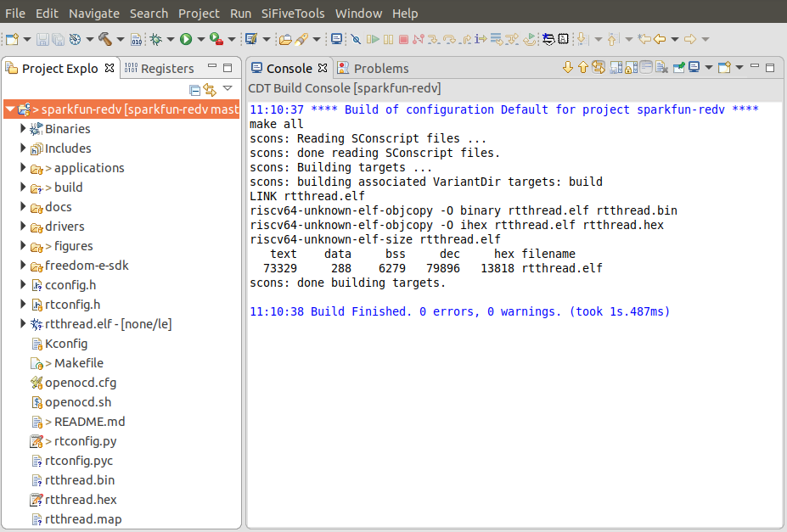Toggle Pin Console button
This screenshot has height=532, width=787.
click(678, 68)
